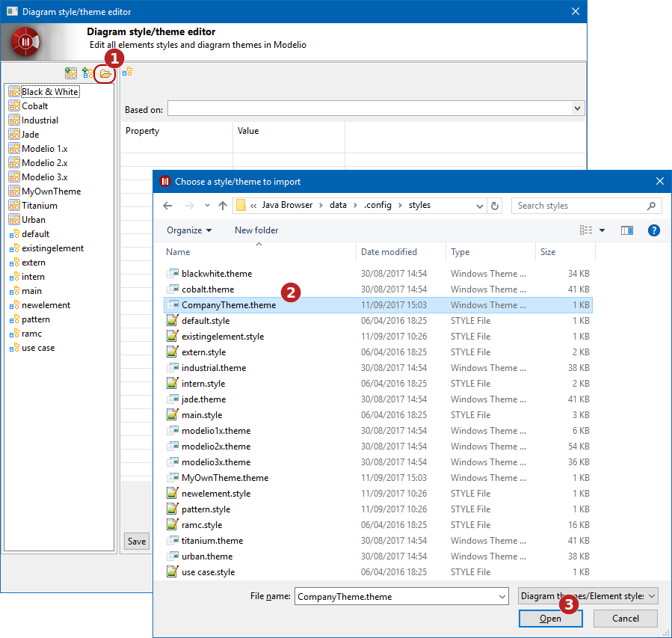
Task: Click Save in the theme editor
Action: 137,542
